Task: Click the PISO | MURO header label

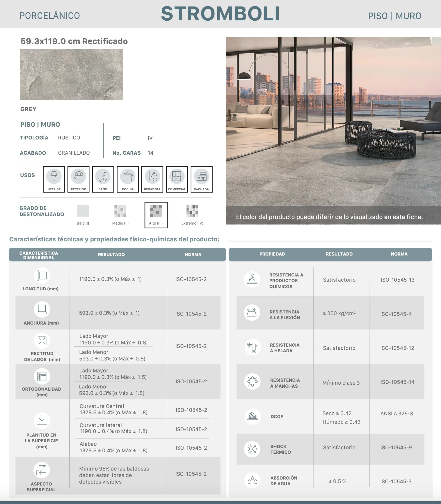Action: tap(395, 16)
